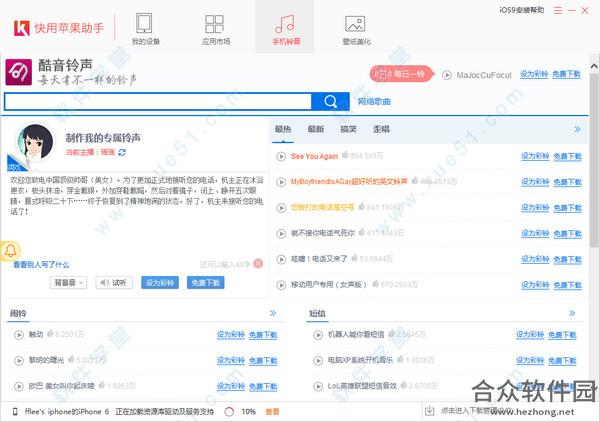
Task: Click the 每日一铃 daily ringtone badge
Action: pos(401,74)
